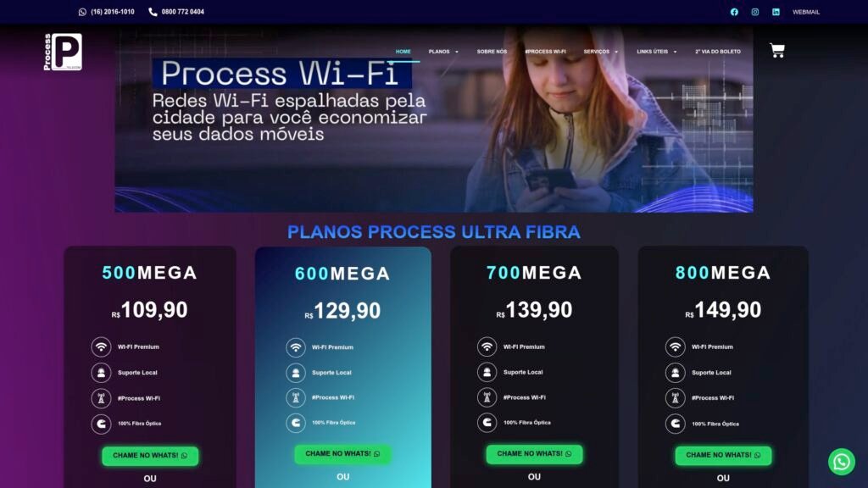The image size is (868, 488).
Task: Click the floating WhatsApp chat bubble
Action: click(x=842, y=462)
